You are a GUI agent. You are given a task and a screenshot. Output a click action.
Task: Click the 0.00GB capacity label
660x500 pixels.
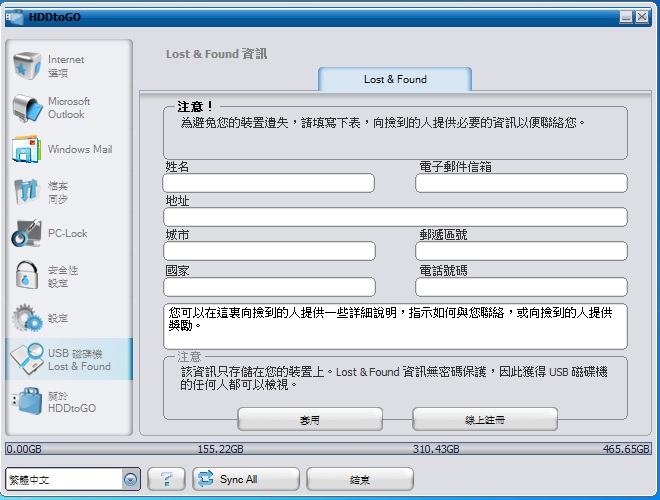tap(24, 449)
